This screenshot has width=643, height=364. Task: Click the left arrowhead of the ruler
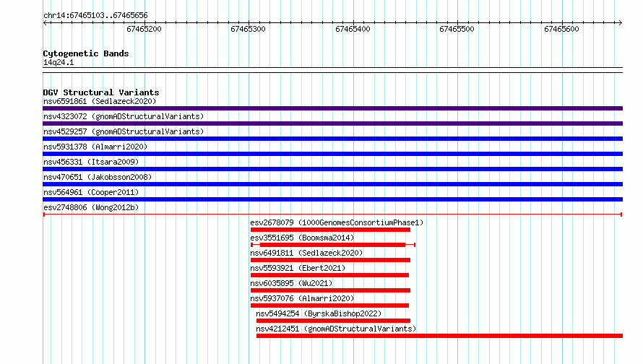[45, 22]
